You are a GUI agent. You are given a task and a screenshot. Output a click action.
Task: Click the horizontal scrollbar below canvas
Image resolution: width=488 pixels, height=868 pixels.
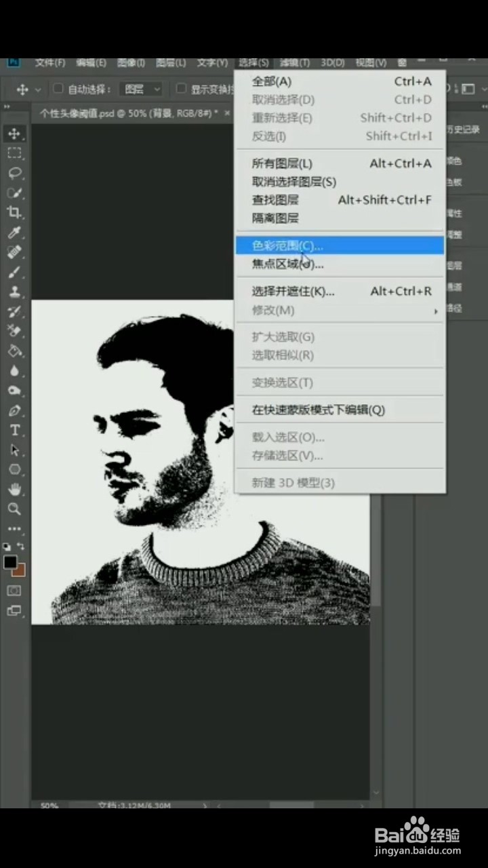point(291,806)
